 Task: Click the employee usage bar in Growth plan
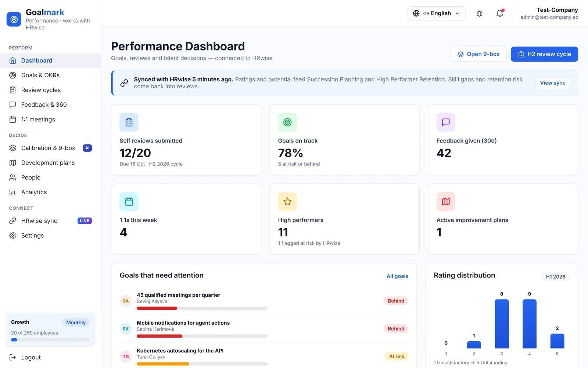click(x=50, y=340)
